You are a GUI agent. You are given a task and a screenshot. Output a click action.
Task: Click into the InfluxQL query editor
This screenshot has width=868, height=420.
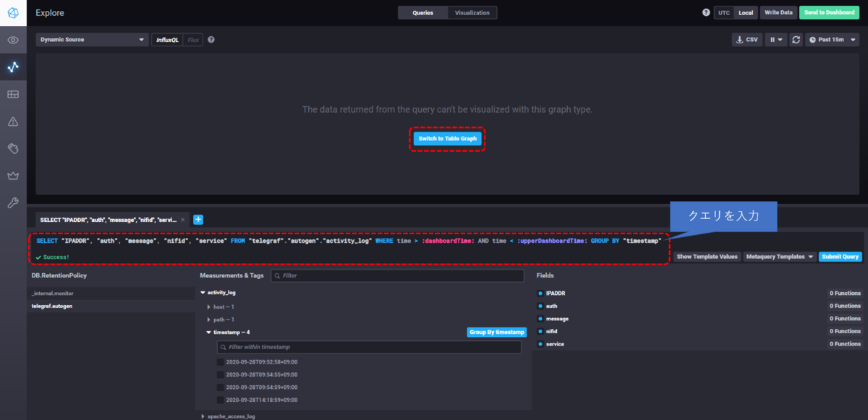pyautogui.click(x=349, y=241)
